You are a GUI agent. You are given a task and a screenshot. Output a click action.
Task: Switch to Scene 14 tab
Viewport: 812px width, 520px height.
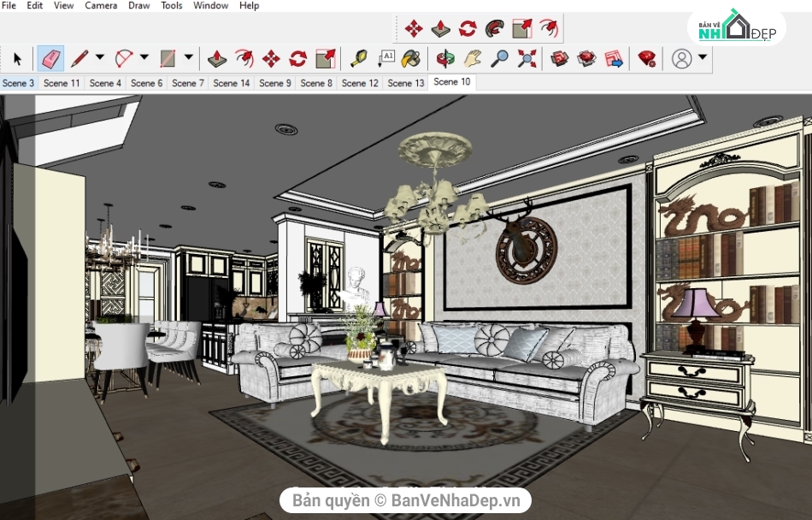coord(232,83)
